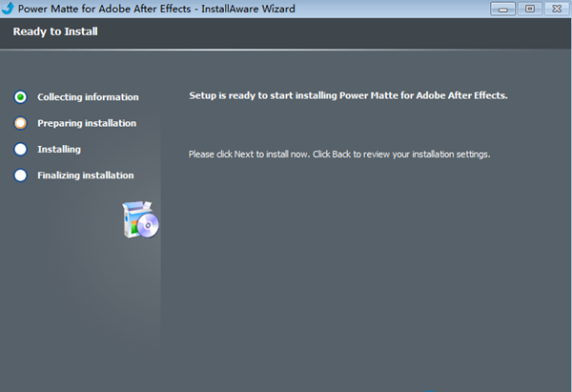Image resolution: width=572 pixels, height=392 pixels.
Task: Click the Please click Next instruction text
Action: (x=339, y=155)
